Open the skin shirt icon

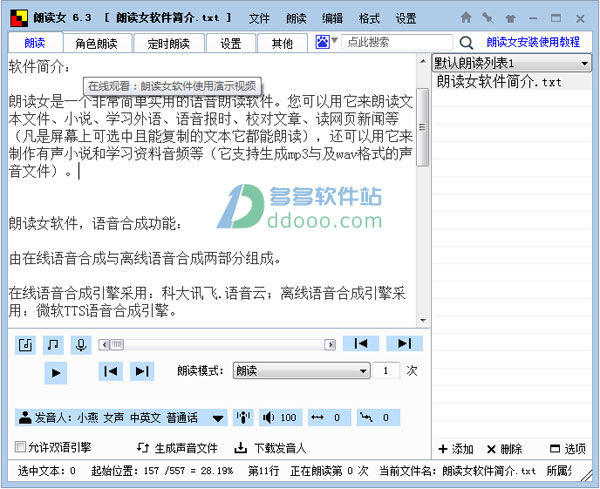510,18
